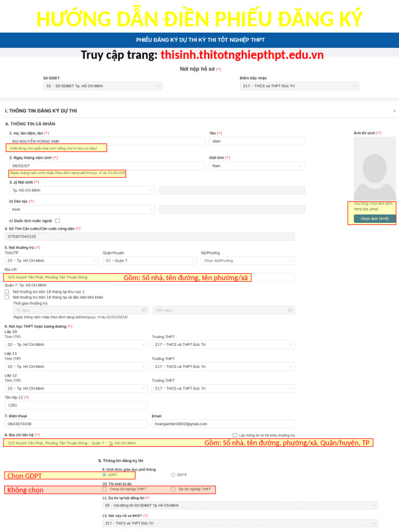399x532 pixels.
Task: Edit the Địa chỉ address field
Action: tap(150, 277)
